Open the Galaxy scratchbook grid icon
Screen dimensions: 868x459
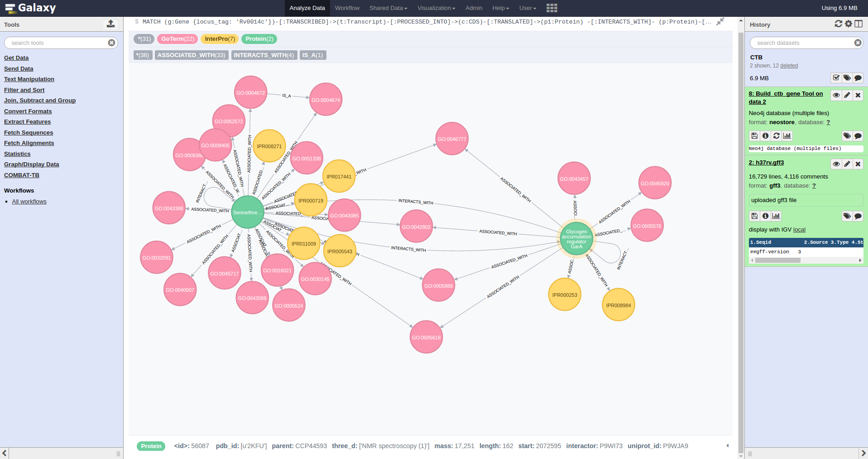pos(551,8)
